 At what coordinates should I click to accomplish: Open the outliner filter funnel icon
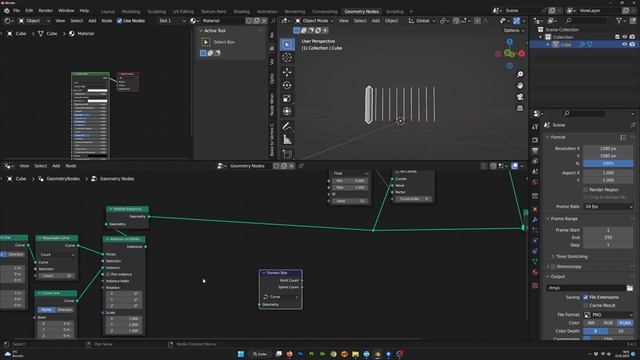coord(619,20)
